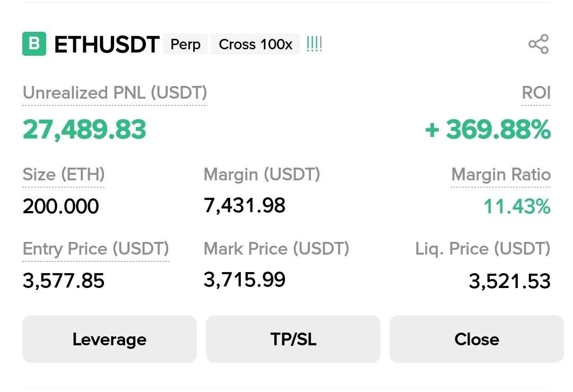Tap the share icon for this position

(x=539, y=44)
